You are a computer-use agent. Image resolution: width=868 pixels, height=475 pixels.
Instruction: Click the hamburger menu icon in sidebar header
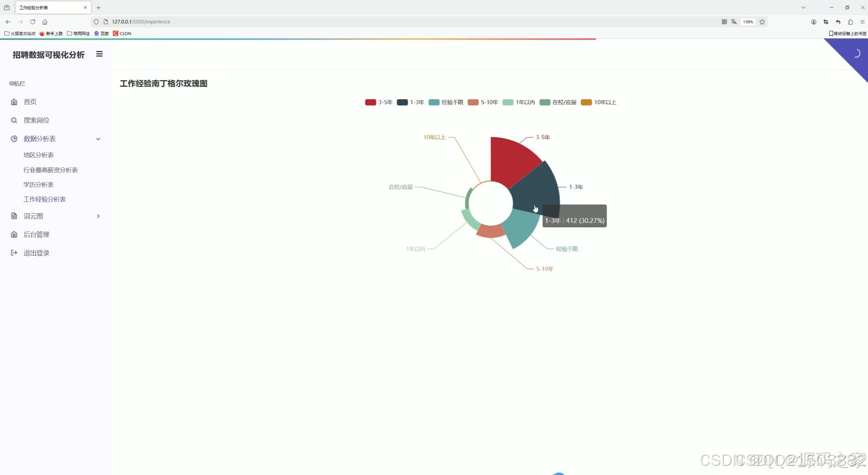(99, 54)
